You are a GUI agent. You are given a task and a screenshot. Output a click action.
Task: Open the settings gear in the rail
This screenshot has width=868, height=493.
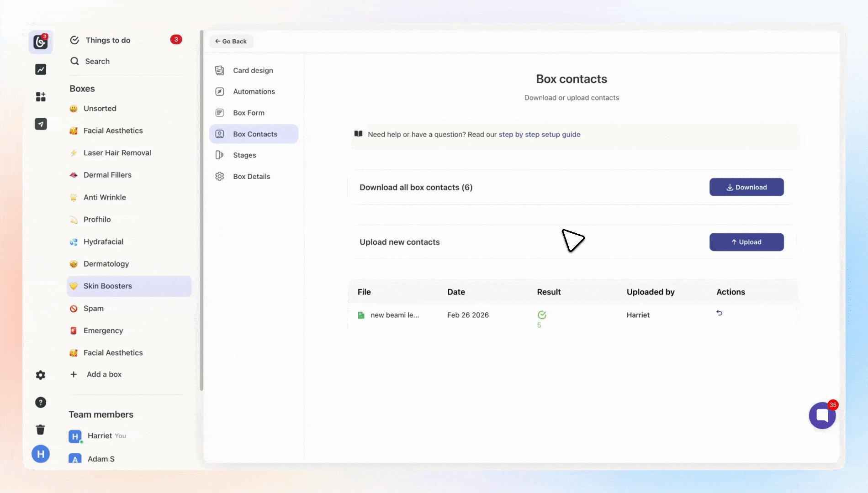click(x=41, y=375)
